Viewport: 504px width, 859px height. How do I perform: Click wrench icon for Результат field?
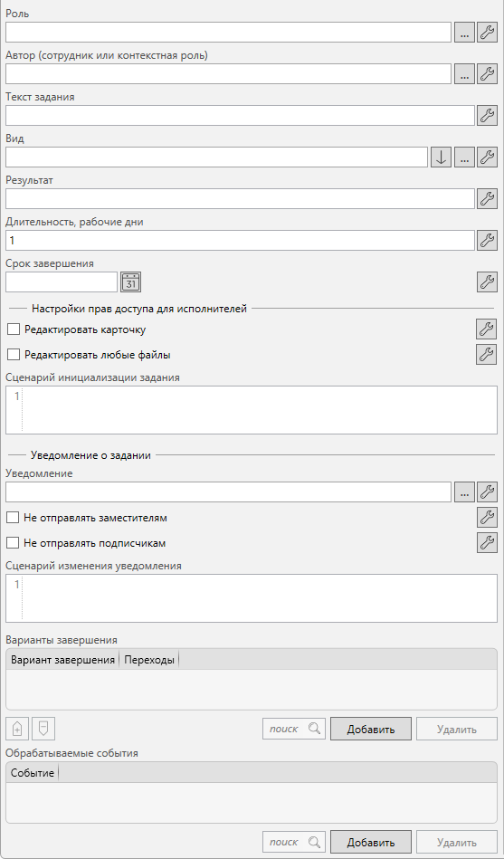click(x=487, y=199)
